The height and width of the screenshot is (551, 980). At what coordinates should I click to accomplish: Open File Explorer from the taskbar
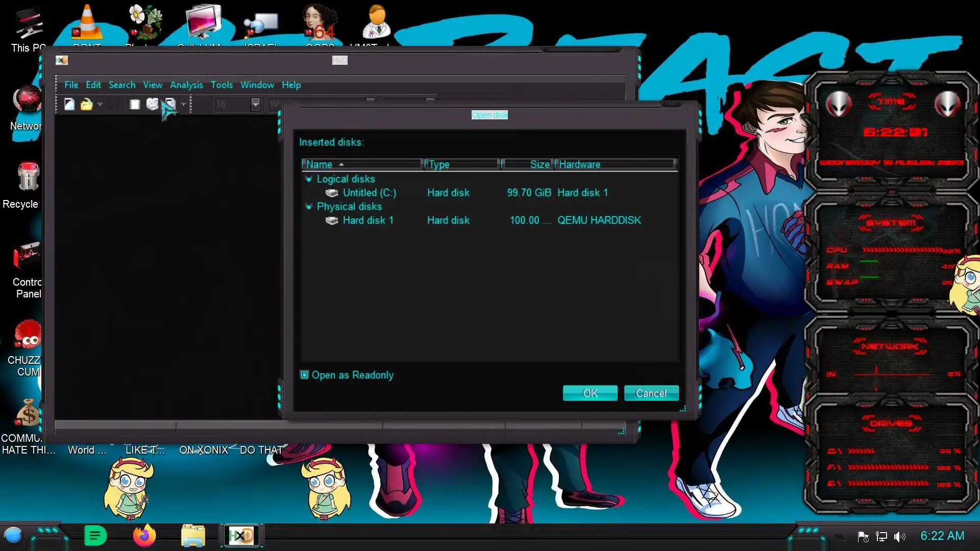(193, 536)
